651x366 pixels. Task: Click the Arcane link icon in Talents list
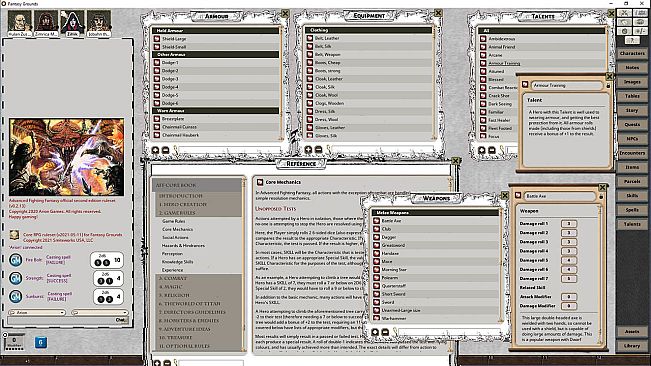[x=483, y=55]
